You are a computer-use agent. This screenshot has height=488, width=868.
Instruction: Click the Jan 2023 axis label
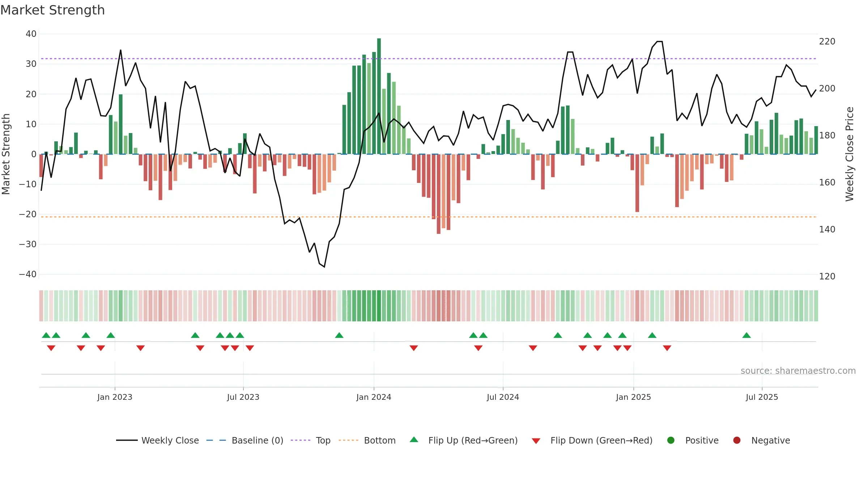[x=115, y=397]
